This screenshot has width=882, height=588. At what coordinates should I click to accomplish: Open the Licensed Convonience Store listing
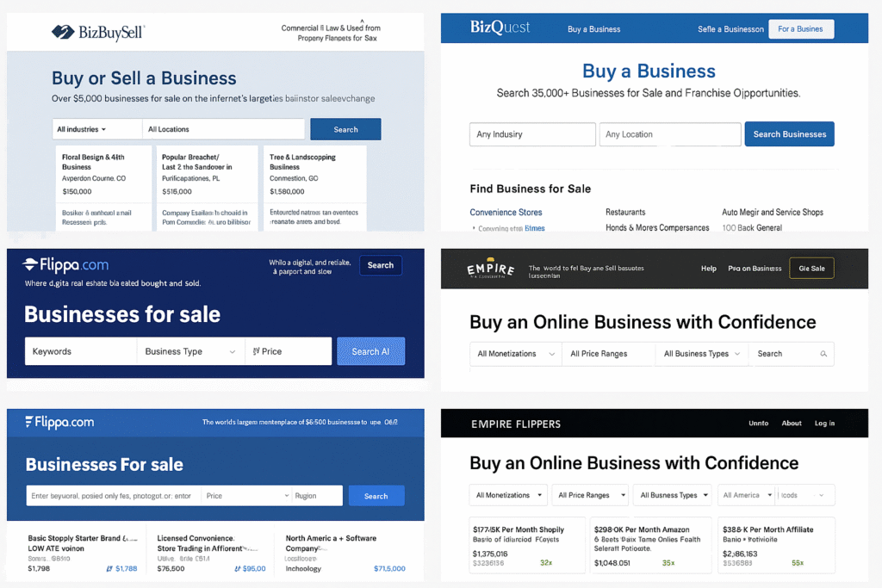tap(211, 554)
